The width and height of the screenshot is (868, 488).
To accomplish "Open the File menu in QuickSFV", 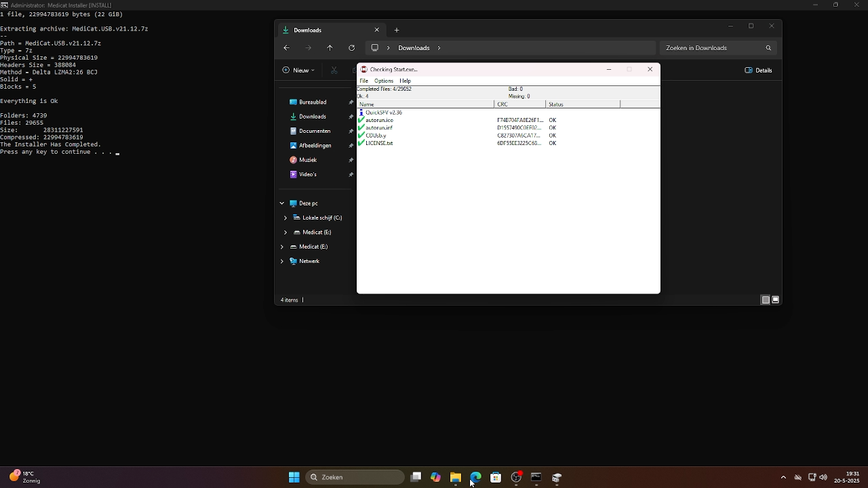I will tap(363, 81).
